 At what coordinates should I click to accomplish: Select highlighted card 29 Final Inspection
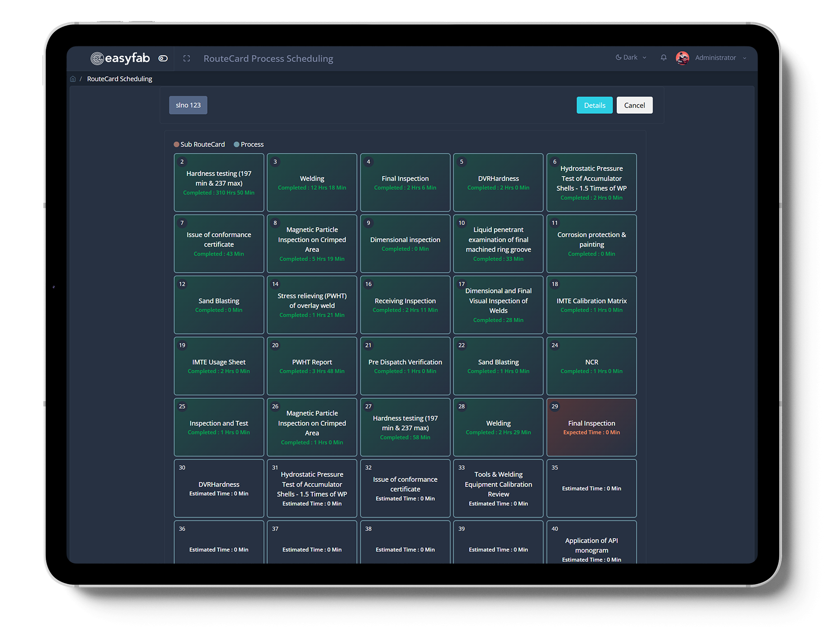[592, 427]
